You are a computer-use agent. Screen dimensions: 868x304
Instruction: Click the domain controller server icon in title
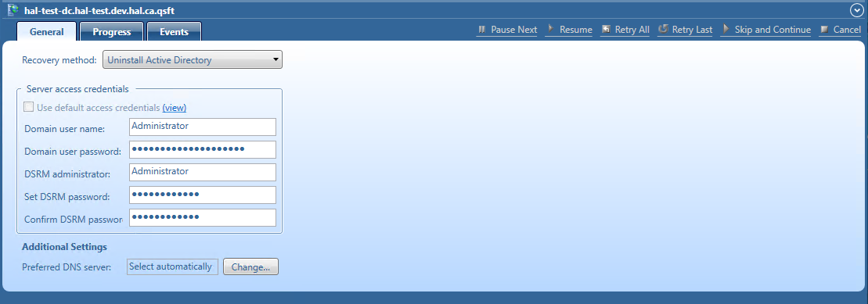tap(13, 10)
